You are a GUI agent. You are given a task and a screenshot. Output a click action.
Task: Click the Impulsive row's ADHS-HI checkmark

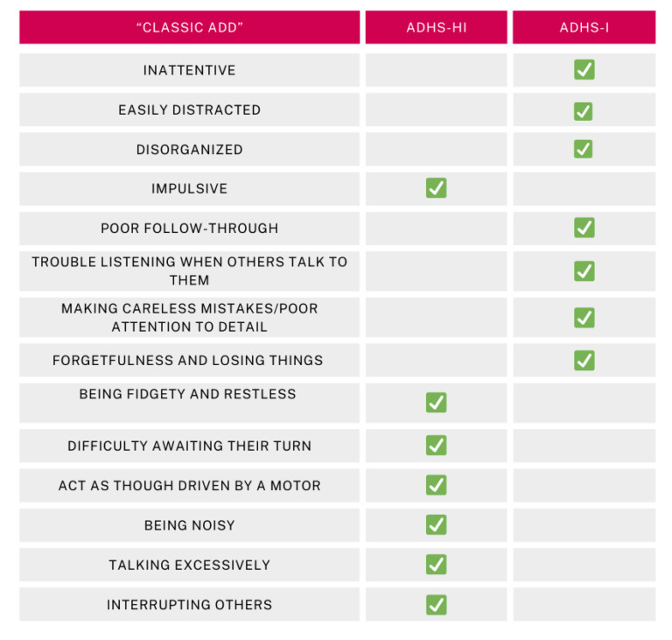pos(436,188)
